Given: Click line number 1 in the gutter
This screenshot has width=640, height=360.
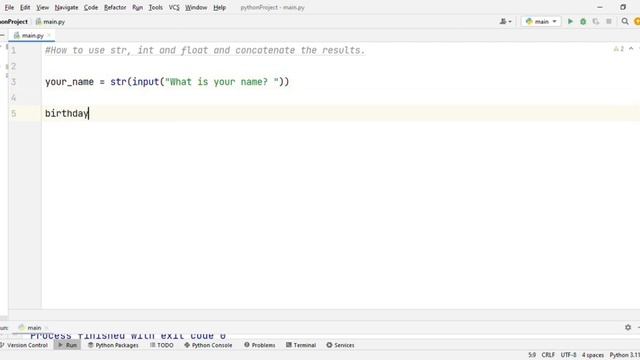Looking at the screenshot, I should [x=13, y=51].
